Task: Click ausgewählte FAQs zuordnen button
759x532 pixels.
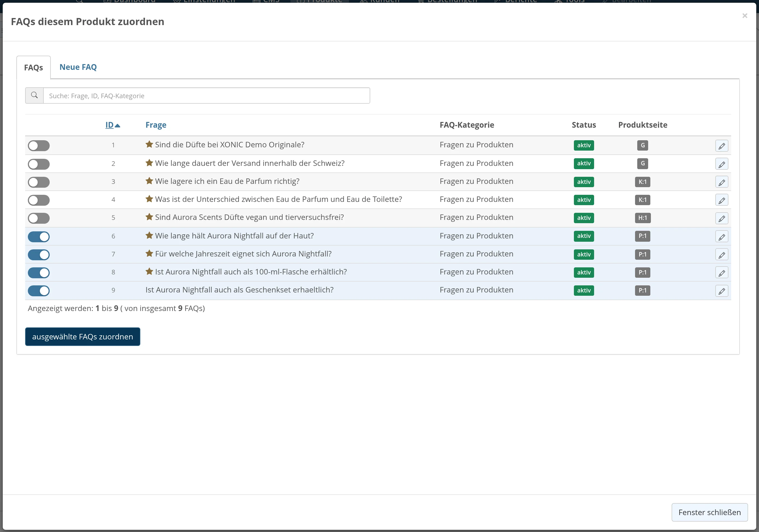Action: [83, 336]
